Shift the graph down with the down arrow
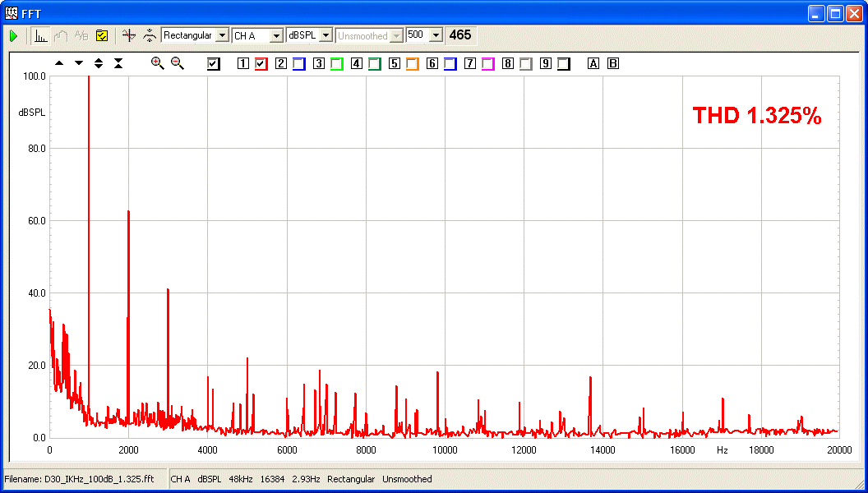The width and height of the screenshot is (868, 493). click(79, 63)
